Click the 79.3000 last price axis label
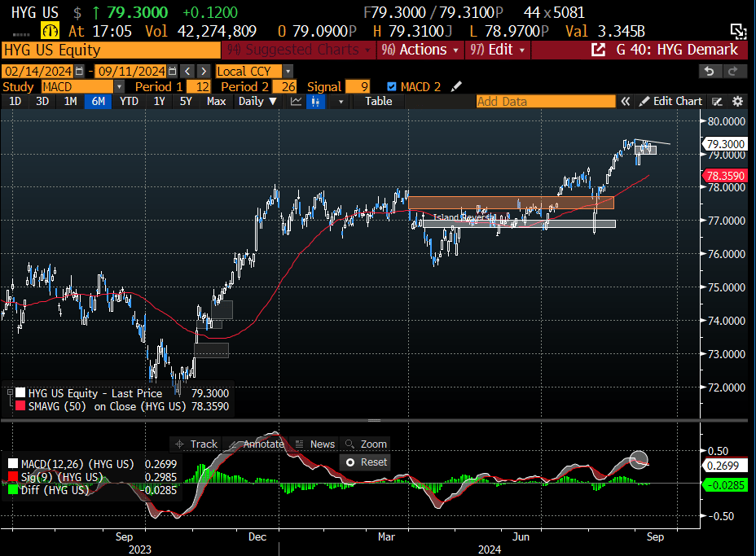756x556 pixels. [725, 144]
